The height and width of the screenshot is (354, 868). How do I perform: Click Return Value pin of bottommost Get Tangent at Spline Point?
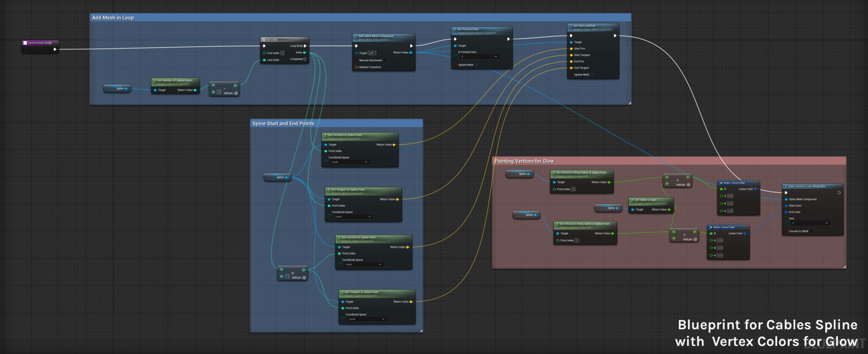411,302
